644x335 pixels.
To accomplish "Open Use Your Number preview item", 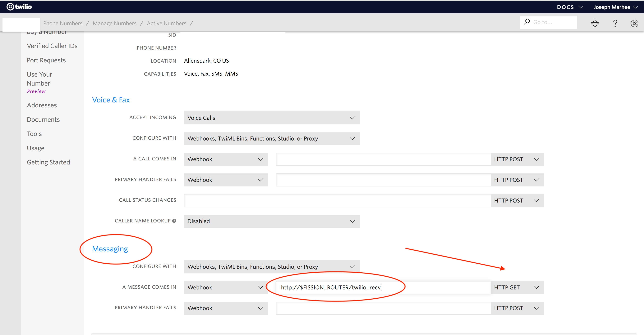I will (39, 83).
